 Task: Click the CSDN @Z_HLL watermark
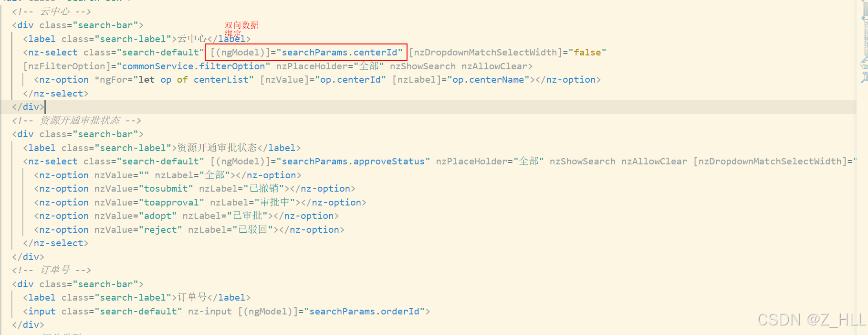pos(811,320)
